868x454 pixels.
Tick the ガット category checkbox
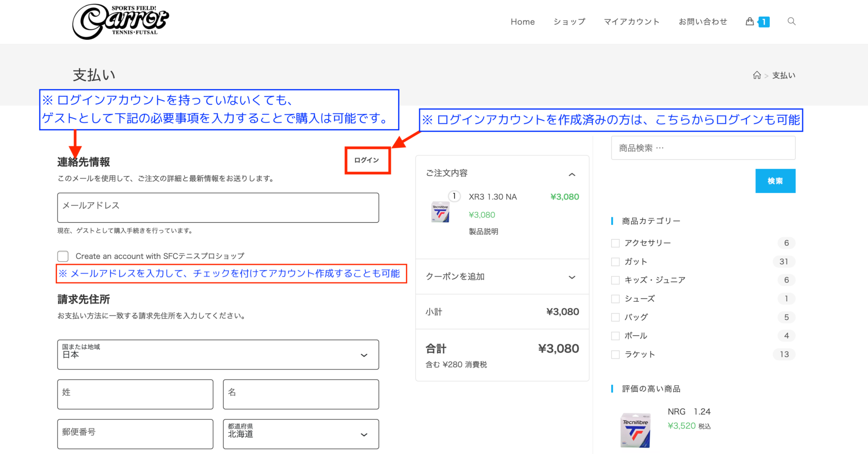click(x=615, y=262)
